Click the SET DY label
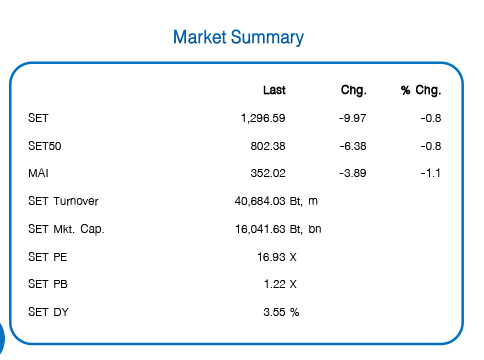This screenshot has height=360, width=484. pyautogui.click(x=48, y=312)
